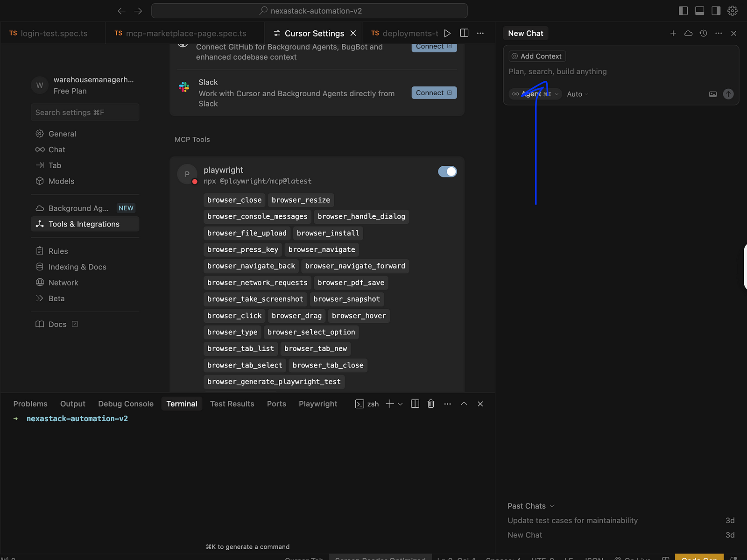Go back with the left arrow
The image size is (747, 560).
(x=122, y=11)
